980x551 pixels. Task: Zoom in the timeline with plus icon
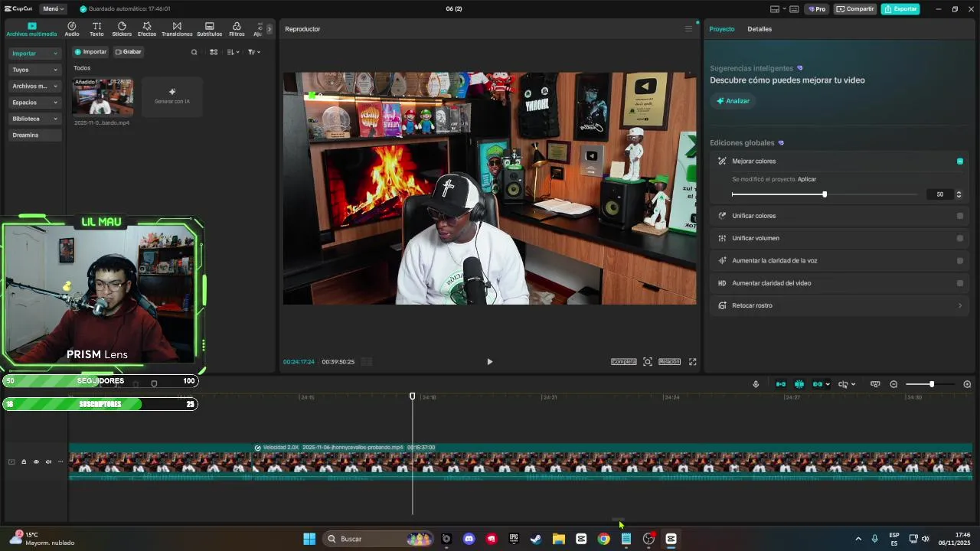pos(967,384)
